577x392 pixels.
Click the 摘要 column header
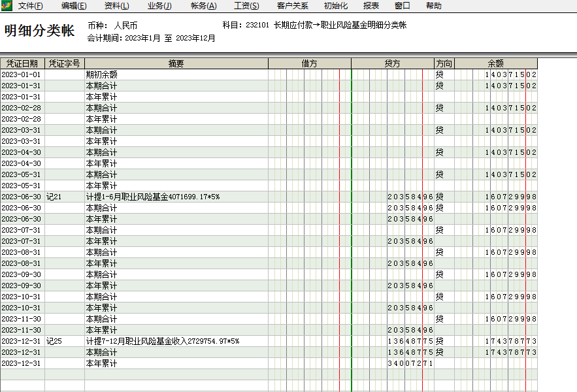click(x=176, y=63)
